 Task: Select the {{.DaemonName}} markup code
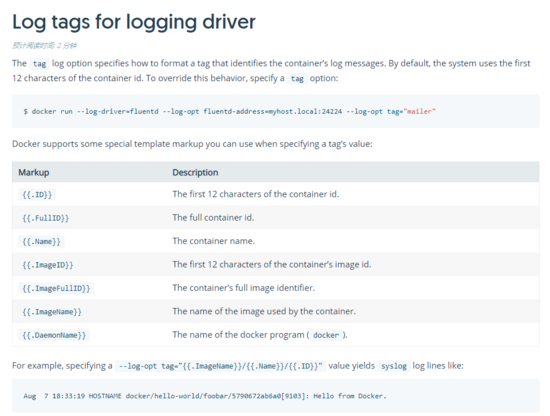click(x=54, y=336)
